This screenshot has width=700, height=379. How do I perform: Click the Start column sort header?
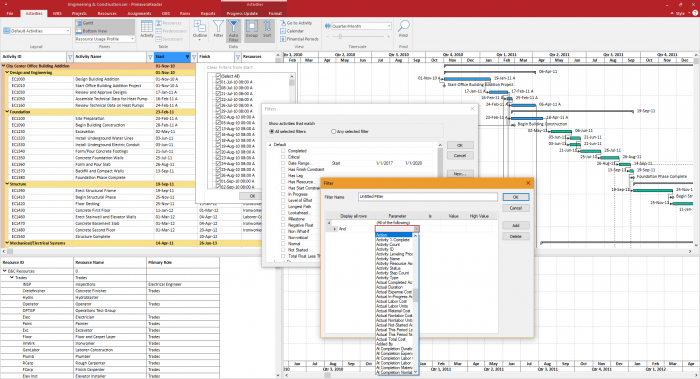tap(172, 57)
